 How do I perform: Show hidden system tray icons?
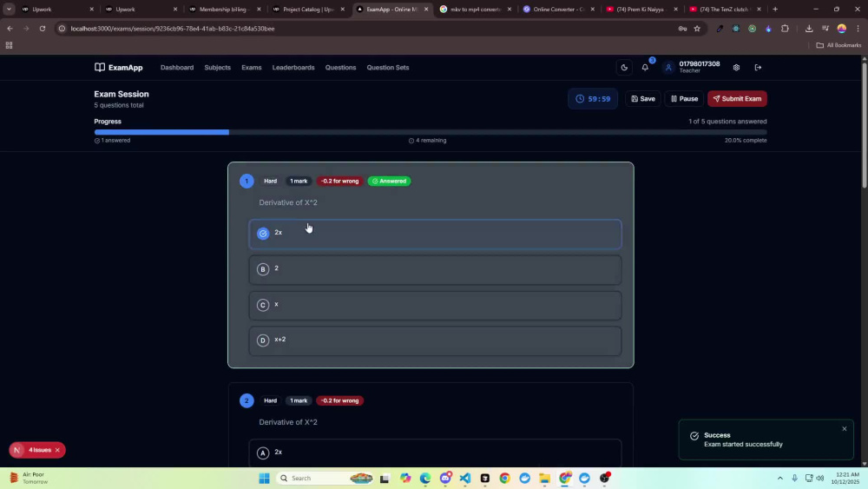coord(780,478)
